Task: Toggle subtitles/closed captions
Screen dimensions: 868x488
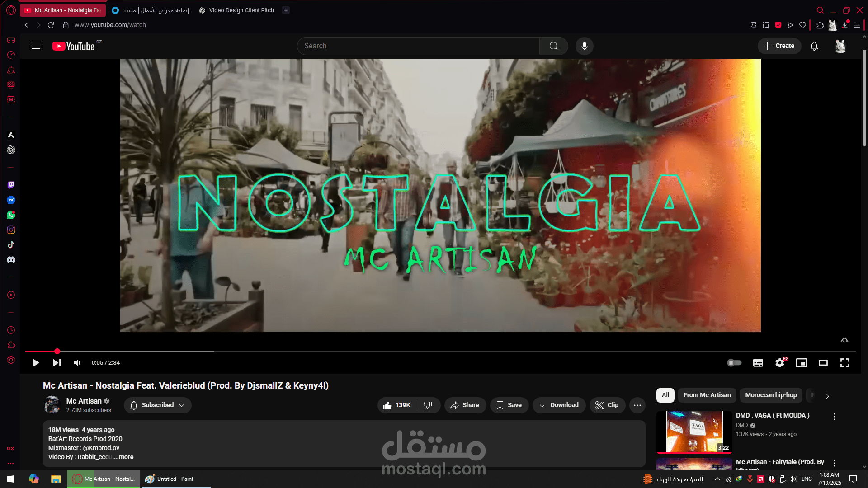Action: [x=758, y=363]
